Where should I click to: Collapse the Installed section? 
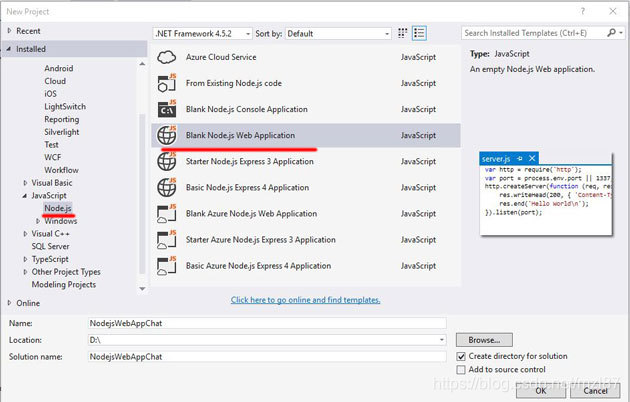[x=9, y=49]
